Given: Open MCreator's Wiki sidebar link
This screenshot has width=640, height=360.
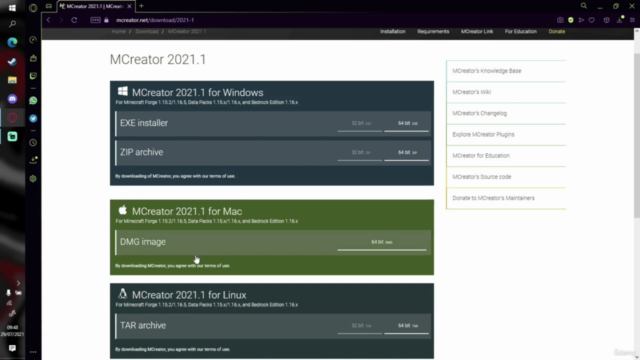Looking at the screenshot, I should (x=471, y=92).
